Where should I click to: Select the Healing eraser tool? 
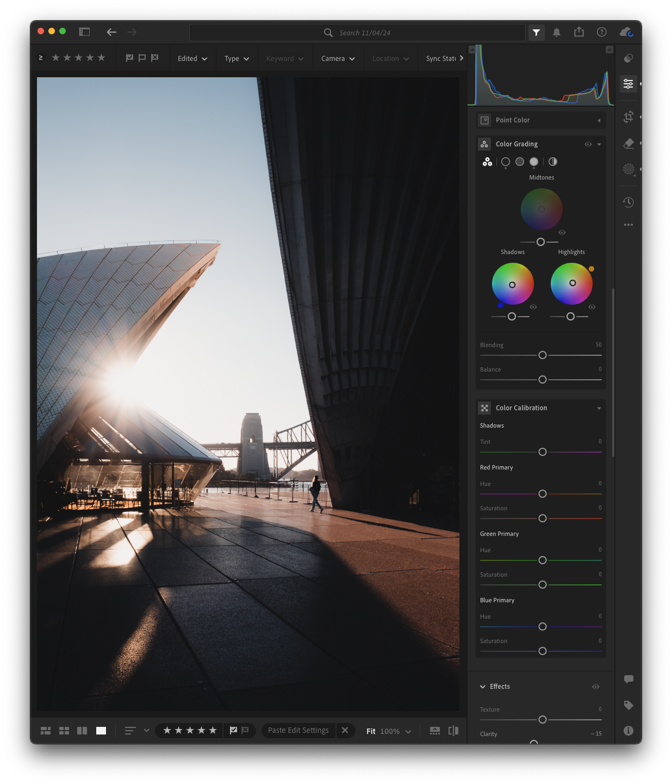coord(629,144)
